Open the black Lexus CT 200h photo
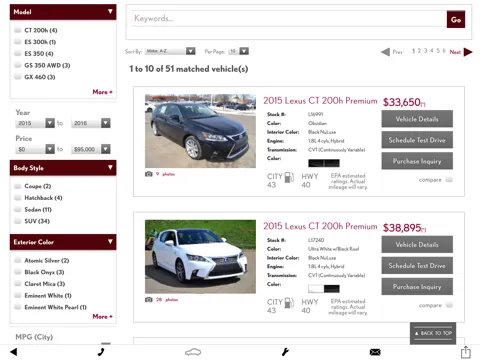This screenshot has width=480, height=360. [x=200, y=131]
